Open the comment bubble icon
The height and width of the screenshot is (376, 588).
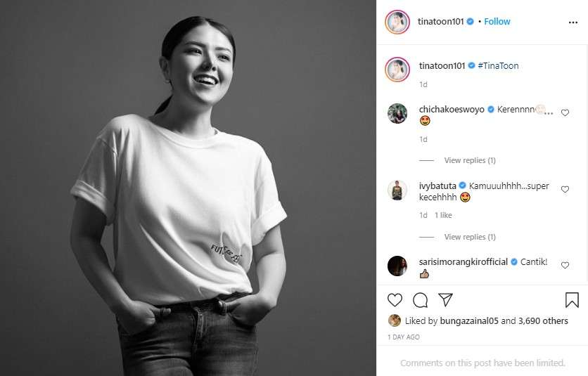coord(421,300)
